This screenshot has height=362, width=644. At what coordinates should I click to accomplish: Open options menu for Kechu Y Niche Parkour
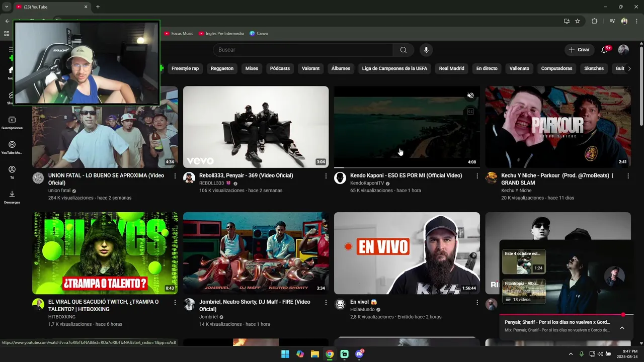coord(628,176)
